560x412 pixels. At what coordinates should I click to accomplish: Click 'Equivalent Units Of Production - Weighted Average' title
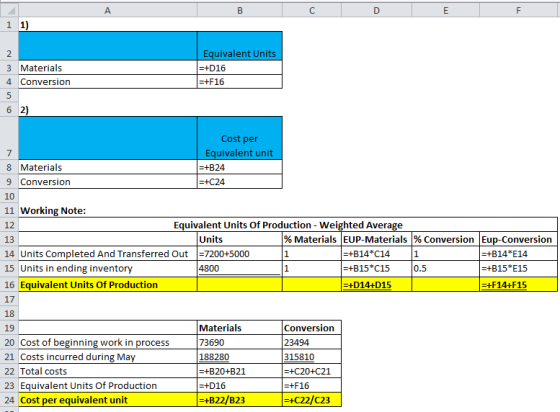(x=288, y=225)
